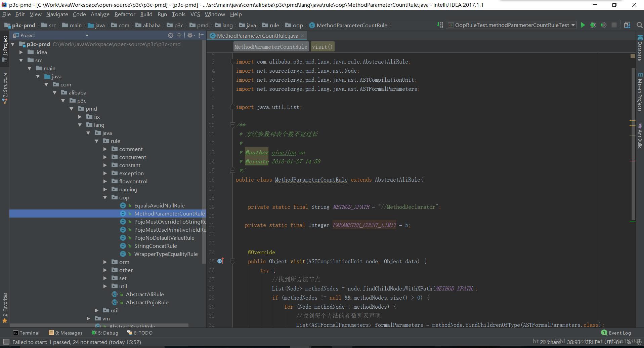Expand the comment package
This screenshot has height=348, width=644.
pyautogui.click(x=105, y=149)
